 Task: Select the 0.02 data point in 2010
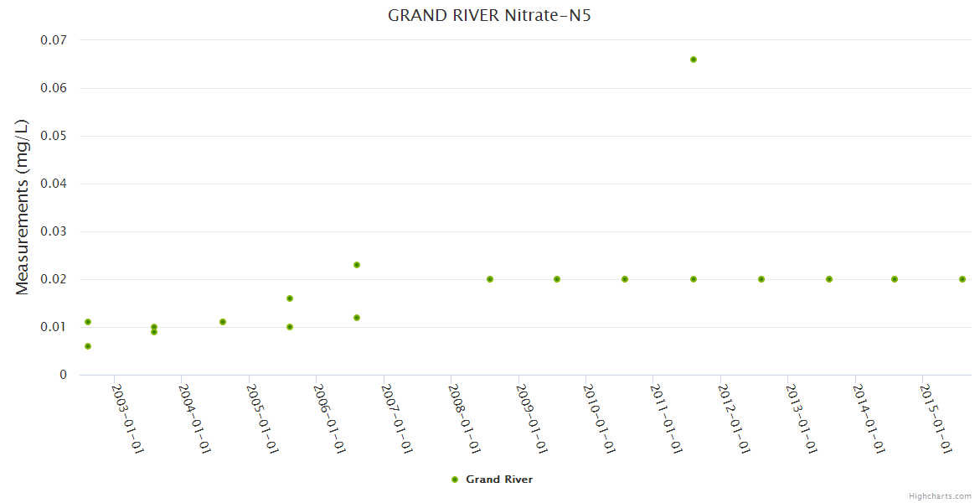click(x=625, y=279)
